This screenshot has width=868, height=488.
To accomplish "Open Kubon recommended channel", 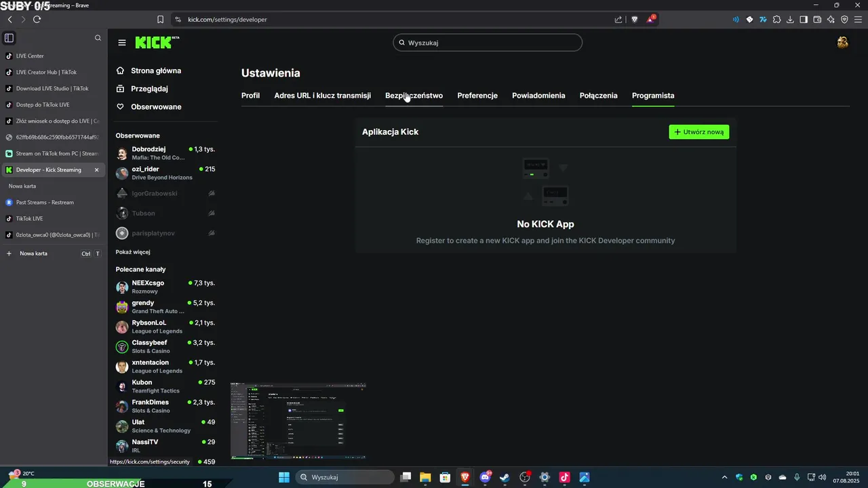I will (165, 386).
